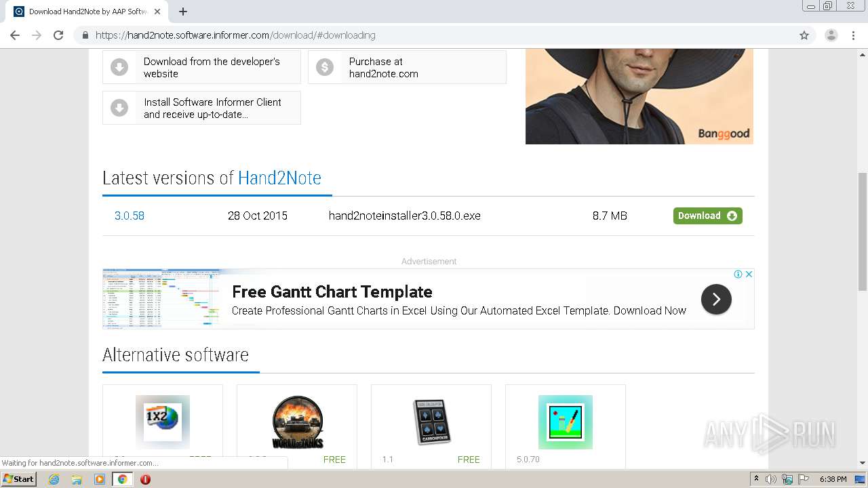Click the Action Center flag icon
Viewport: 868px width, 488px height.
point(804,479)
